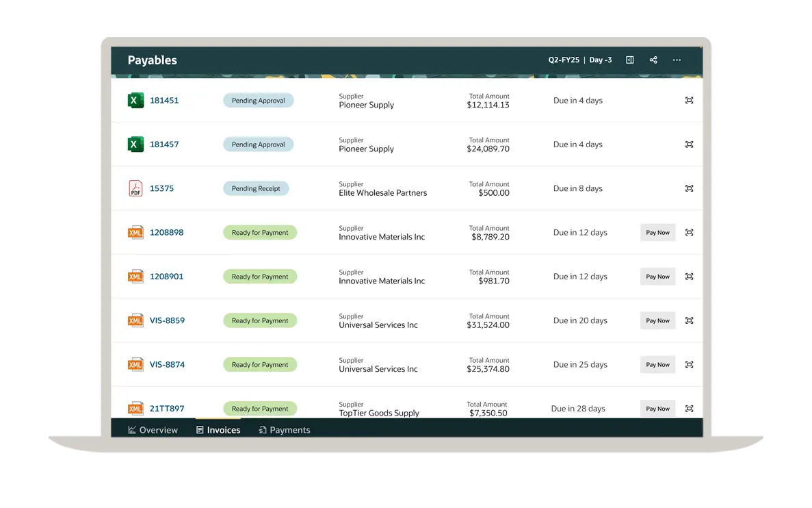Open invoice VIS-8874 link
This screenshot has width=812, height=508.
[167, 365]
